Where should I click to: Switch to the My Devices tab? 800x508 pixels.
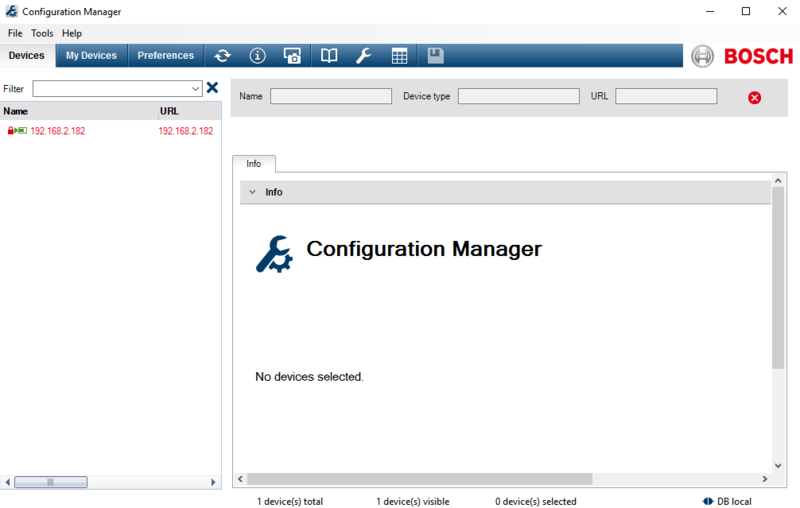tap(91, 56)
